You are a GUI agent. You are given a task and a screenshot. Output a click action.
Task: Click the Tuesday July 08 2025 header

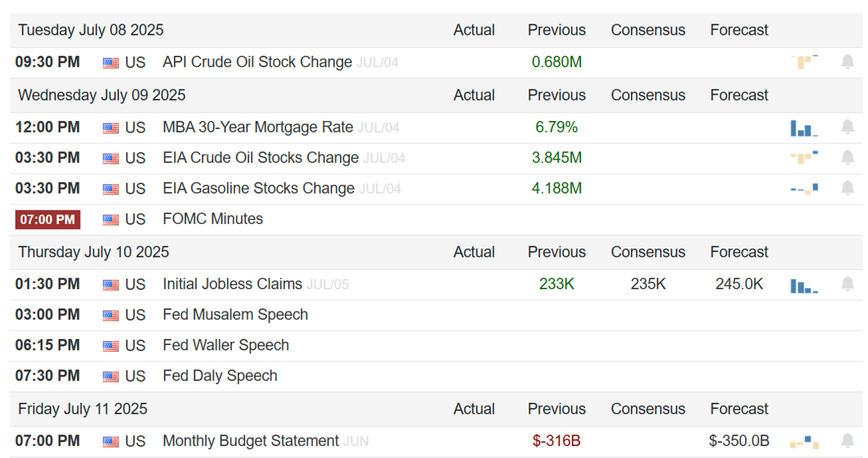[91, 30]
